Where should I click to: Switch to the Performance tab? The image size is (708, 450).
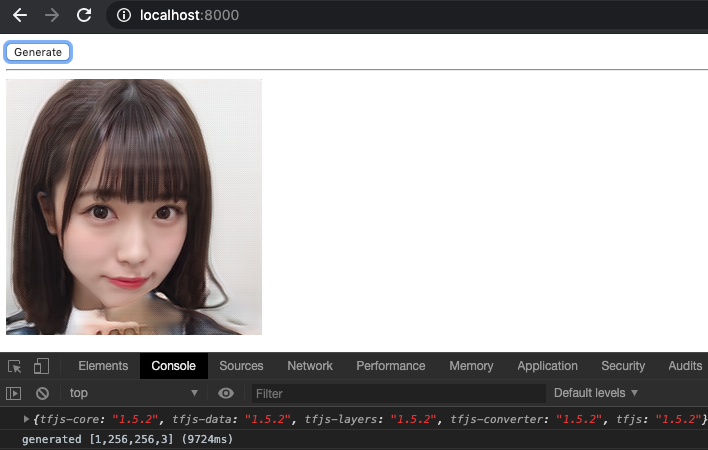[x=391, y=366]
